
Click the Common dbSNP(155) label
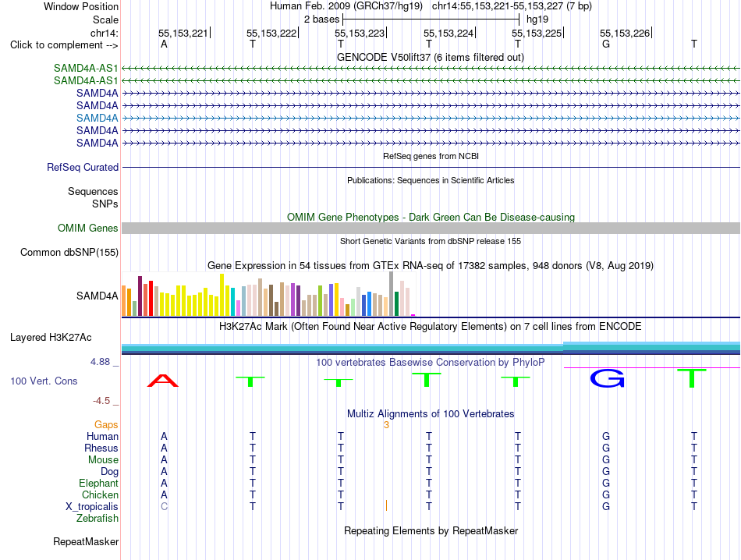point(69,253)
